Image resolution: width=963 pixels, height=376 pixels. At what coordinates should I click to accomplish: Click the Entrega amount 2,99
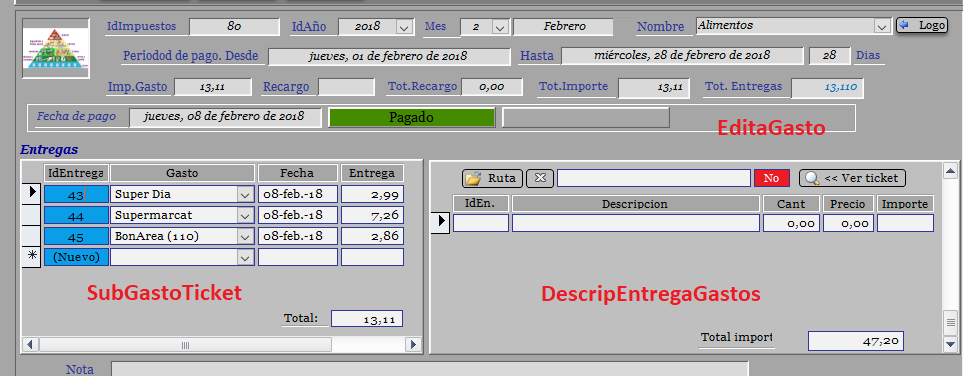(372, 195)
